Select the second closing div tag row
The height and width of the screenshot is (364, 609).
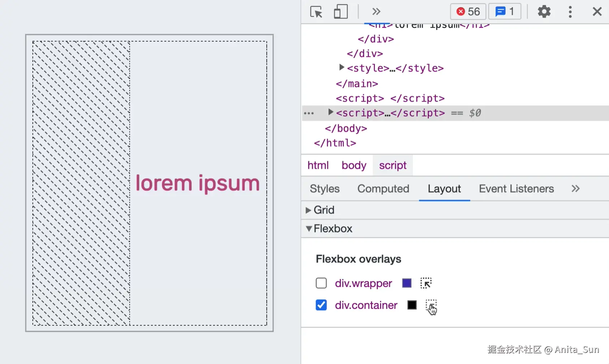point(365,54)
